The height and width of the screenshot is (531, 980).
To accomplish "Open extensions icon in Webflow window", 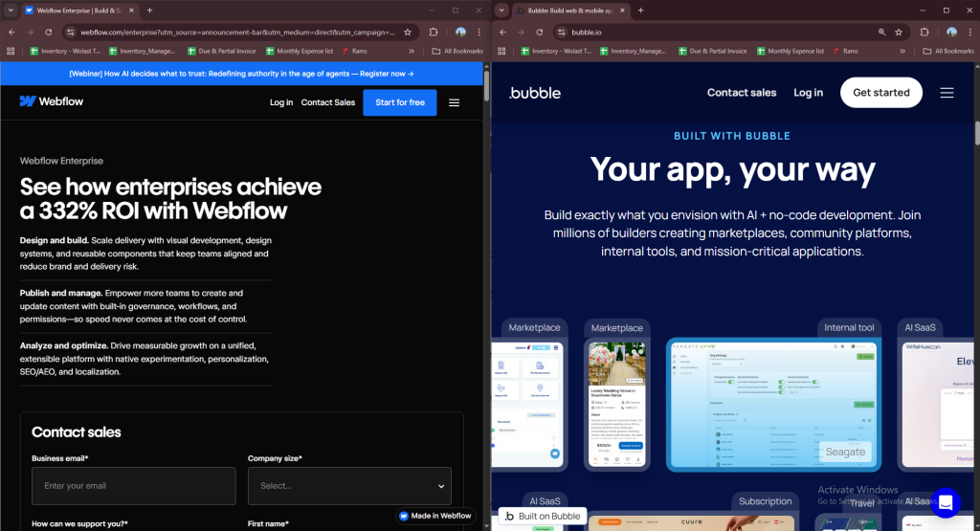I will (x=434, y=32).
